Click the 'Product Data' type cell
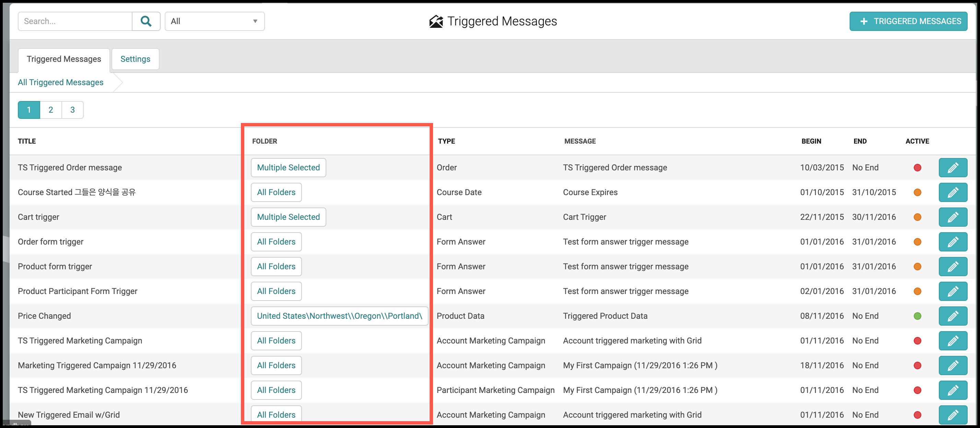 pos(460,316)
